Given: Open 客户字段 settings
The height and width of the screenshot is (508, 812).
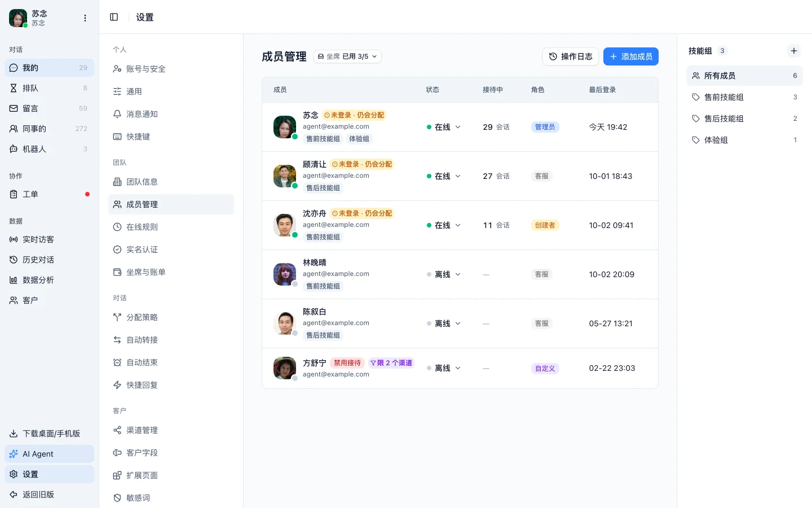Looking at the screenshot, I should click(171, 453).
